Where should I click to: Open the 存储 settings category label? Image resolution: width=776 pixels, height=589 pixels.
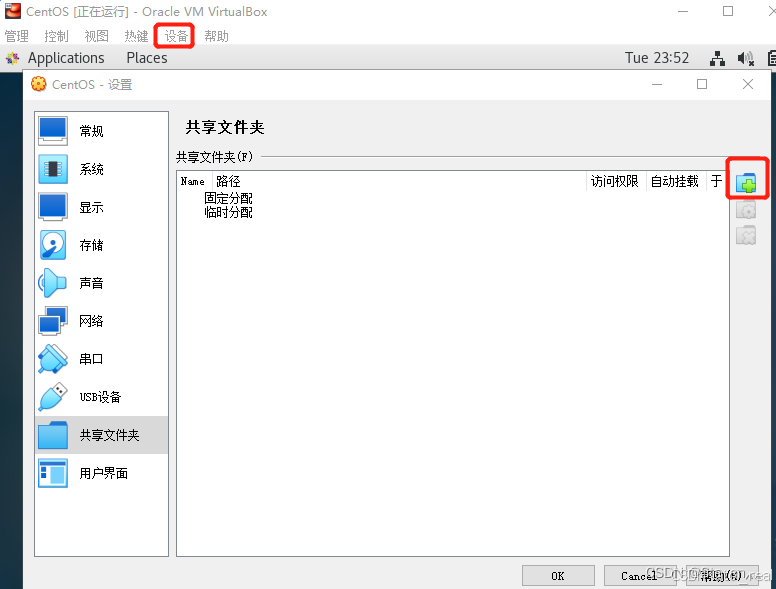(x=92, y=245)
